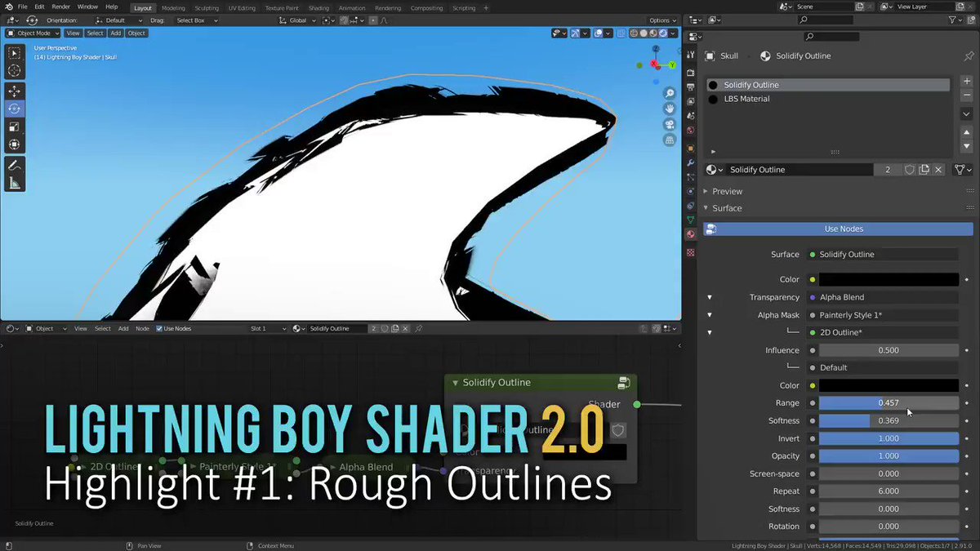980x551 pixels.
Task: Duplicate the Solidify Outline material datablock
Action: (924, 170)
